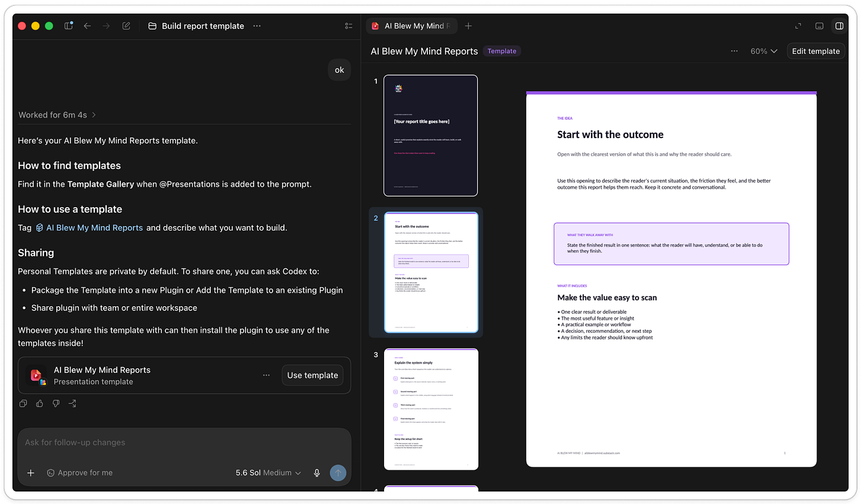Click the AI Blew My Mind Reports panel title
Image resolution: width=863 pixels, height=504 pixels.
pos(424,52)
